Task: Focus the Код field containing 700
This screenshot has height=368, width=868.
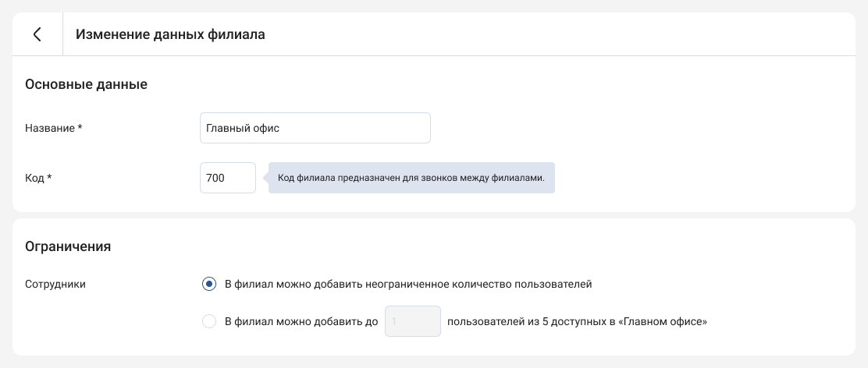Action: click(x=227, y=178)
